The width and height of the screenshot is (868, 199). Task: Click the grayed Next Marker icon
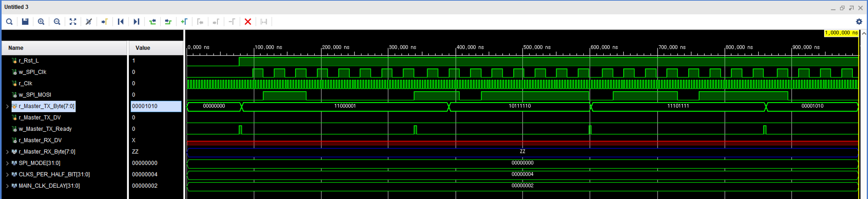(216, 22)
